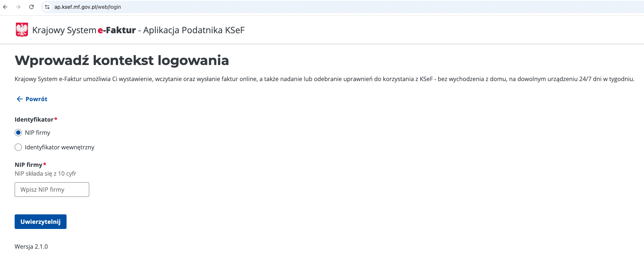The width and height of the screenshot is (644, 260).
Task: Click the bold 'Identyfikator' group label
Action: pyautogui.click(x=34, y=119)
